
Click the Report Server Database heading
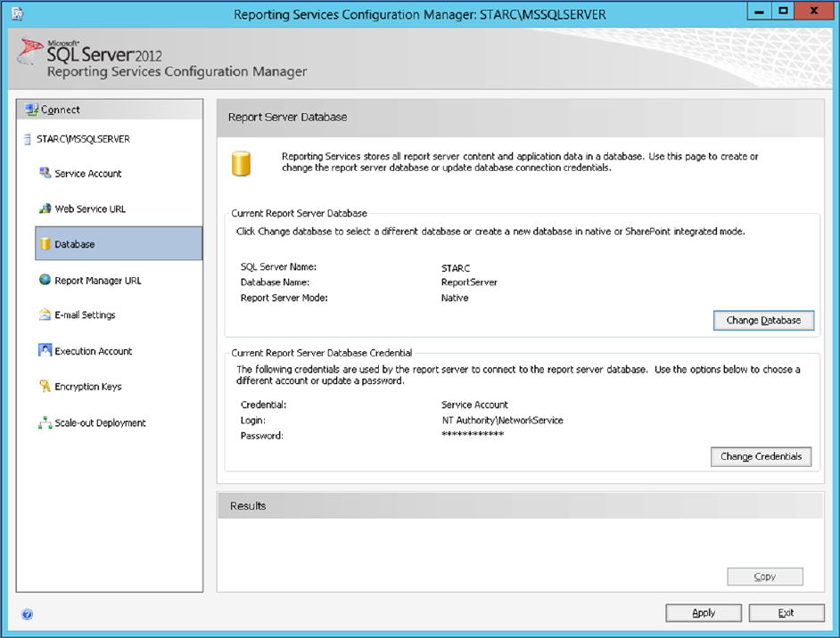pos(288,118)
